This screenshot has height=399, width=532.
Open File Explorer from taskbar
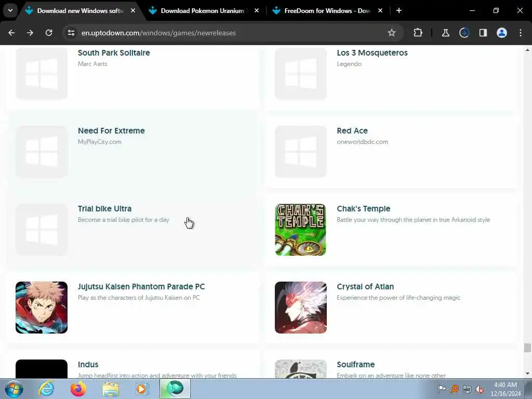pos(111,389)
